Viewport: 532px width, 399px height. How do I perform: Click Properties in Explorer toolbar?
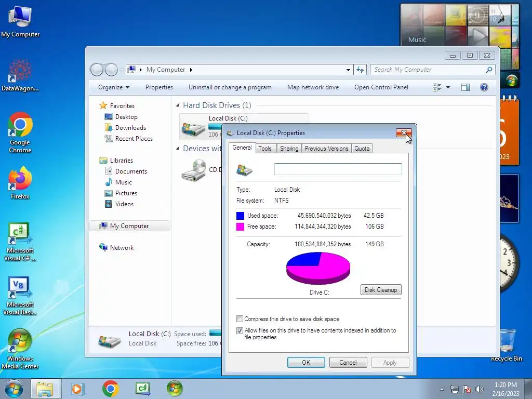[159, 87]
